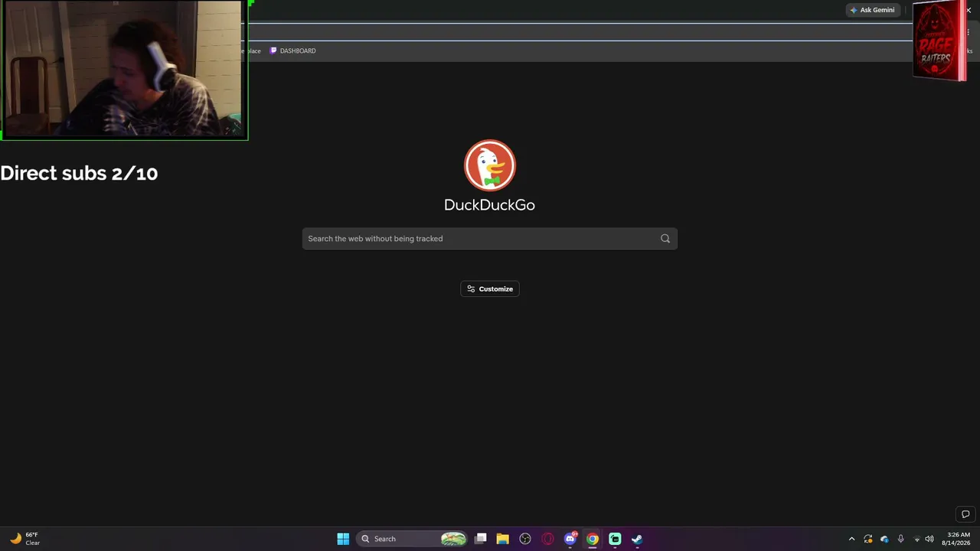Open the weather widget showing 66°F Clear
Image resolution: width=980 pixels, height=551 pixels.
(24, 539)
